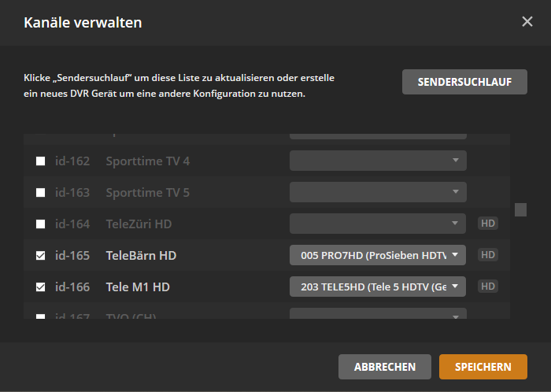The width and height of the screenshot is (551, 392).
Task: Open the guide dropdown for Sporttime TV 4
Action: coord(378,161)
